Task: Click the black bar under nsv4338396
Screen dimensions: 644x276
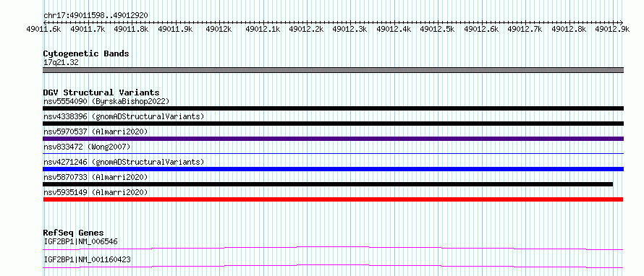Action: (x=333, y=124)
